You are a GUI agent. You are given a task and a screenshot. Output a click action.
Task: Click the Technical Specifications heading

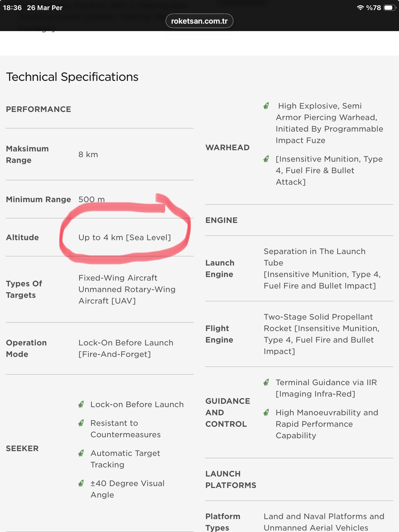tap(72, 77)
